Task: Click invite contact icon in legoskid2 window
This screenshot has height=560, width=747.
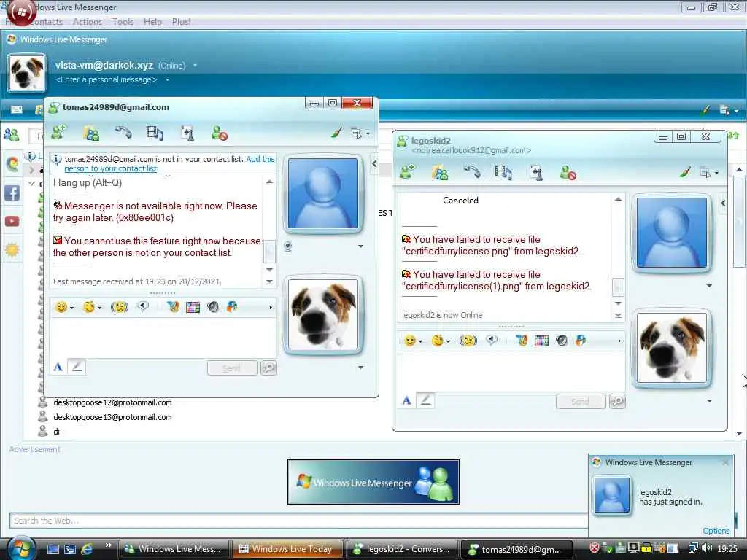Action: [407, 172]
